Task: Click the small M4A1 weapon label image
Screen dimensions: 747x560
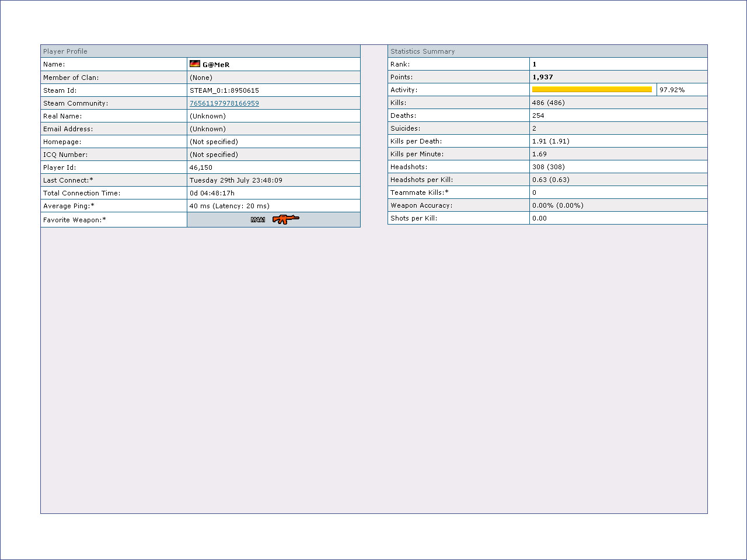Action: tap(258, 220)
